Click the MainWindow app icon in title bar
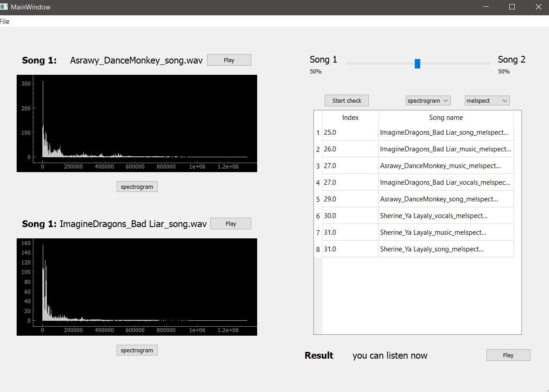This screenshot has height=392, width=549. (x=4, y=7)
